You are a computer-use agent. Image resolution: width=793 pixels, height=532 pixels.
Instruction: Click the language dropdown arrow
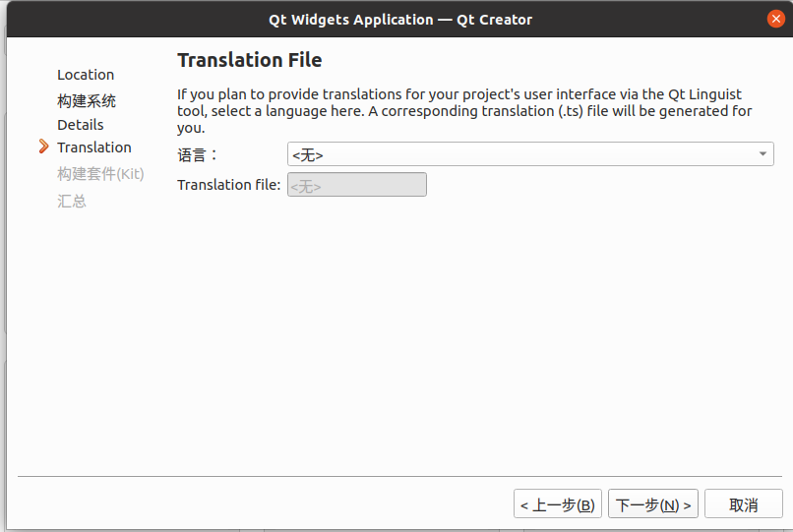tap(762, 153)
